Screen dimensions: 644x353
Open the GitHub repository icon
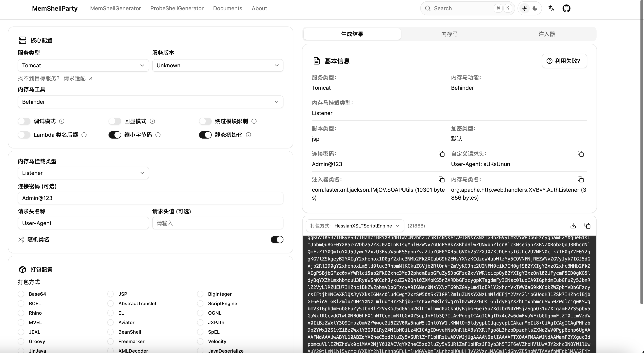coord(566,8)
